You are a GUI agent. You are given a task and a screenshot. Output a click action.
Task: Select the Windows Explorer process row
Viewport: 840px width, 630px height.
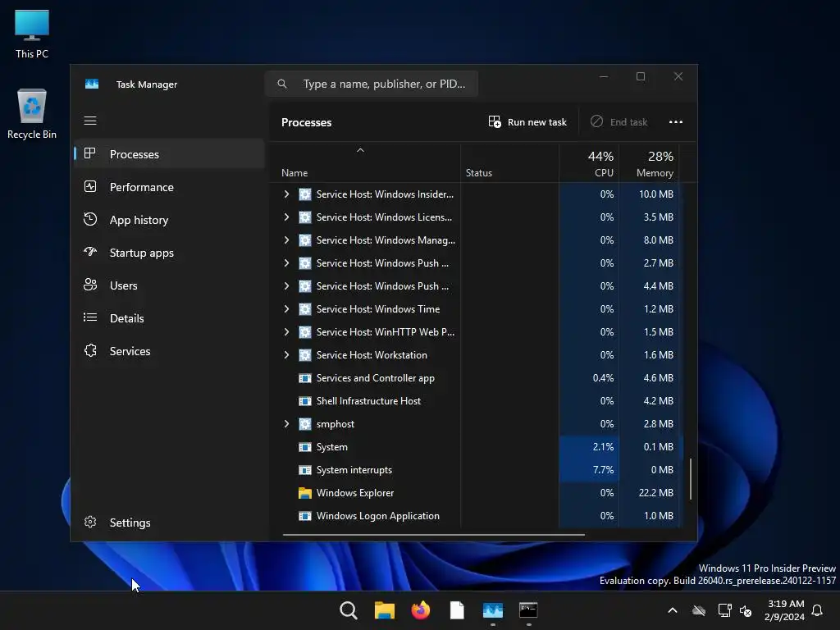pyautogui.click(x=477, y=493)
